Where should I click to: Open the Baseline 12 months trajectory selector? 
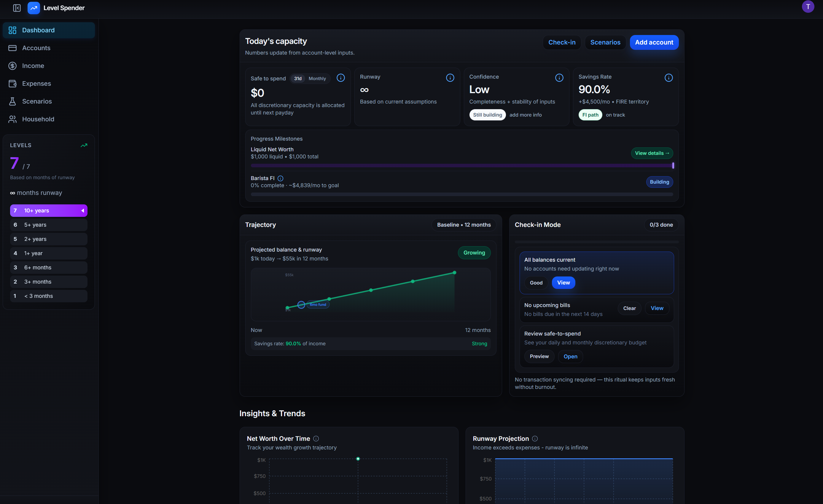click(x=463, y=225)
